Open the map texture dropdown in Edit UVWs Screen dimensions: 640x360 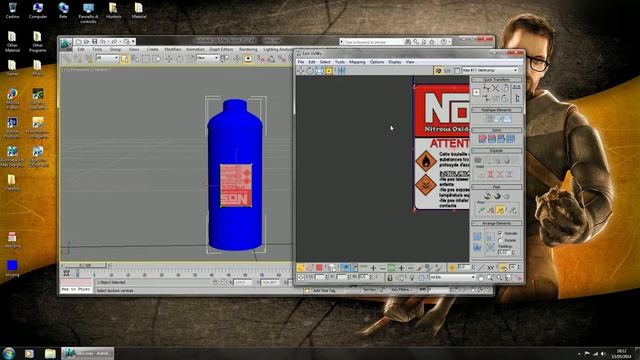(x=490, y=70)
